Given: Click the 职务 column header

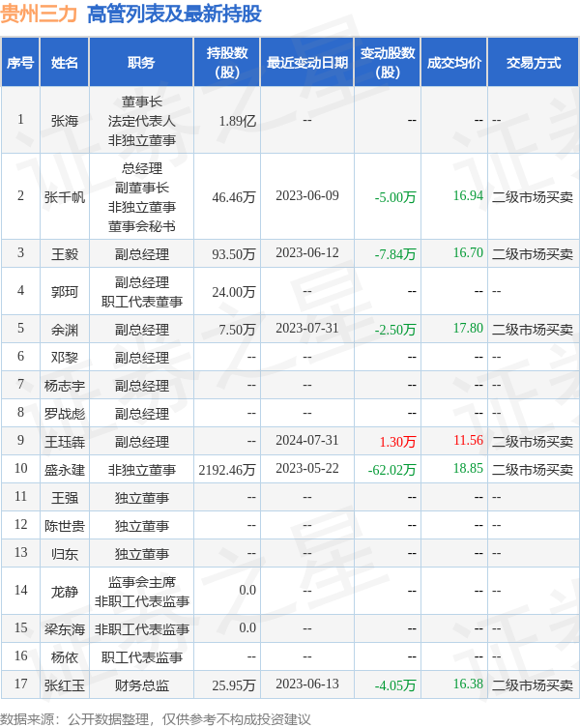Looking at the screenshot, I should pos(141,63).
